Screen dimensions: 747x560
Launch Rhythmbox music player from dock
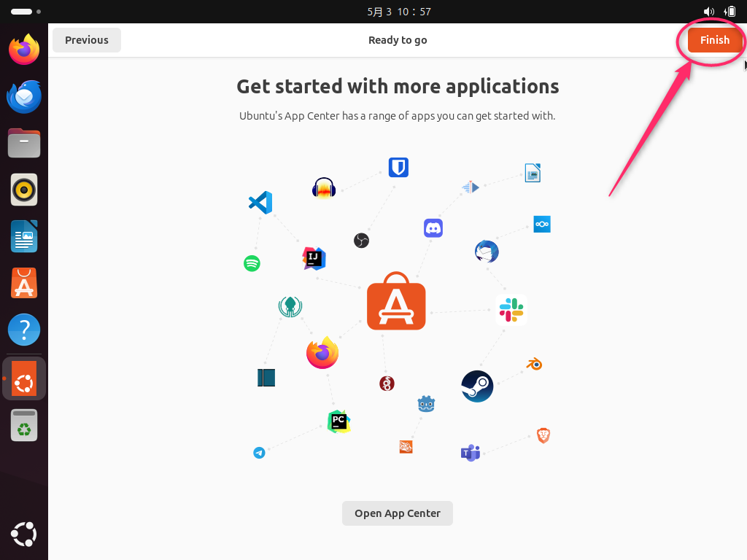click(24, 190)
